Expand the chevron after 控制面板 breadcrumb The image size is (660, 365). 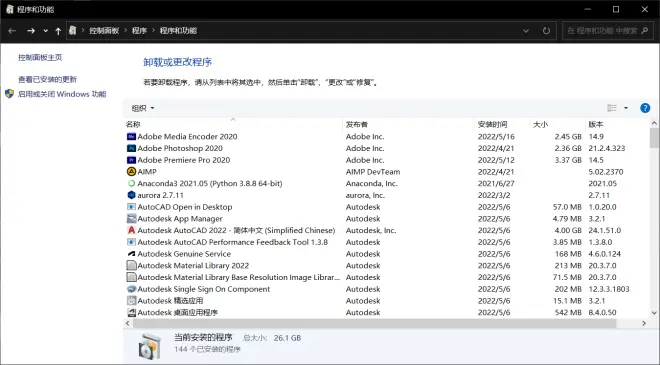pos(125,30)
